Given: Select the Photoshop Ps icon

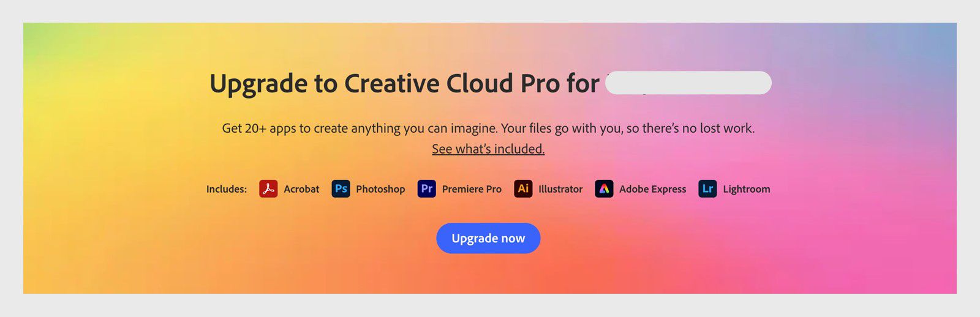Looking at the screenshot, I should pyautogui.click(x=341, y=188).
